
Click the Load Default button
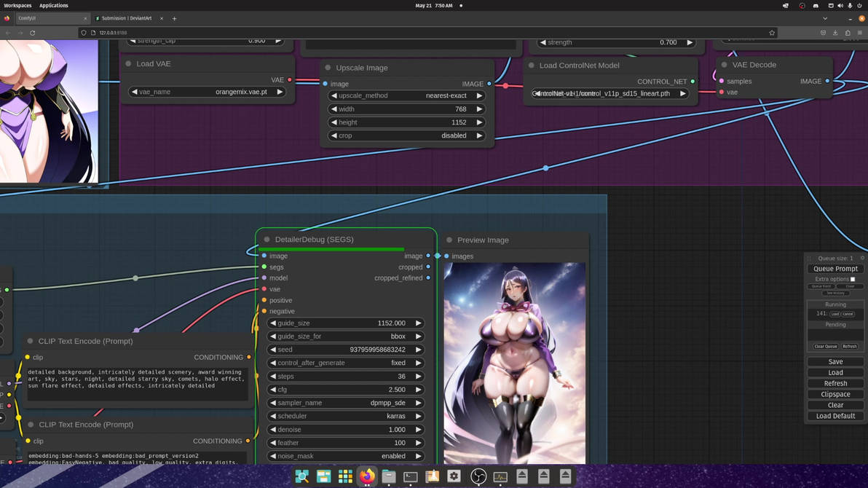[835, 416]
